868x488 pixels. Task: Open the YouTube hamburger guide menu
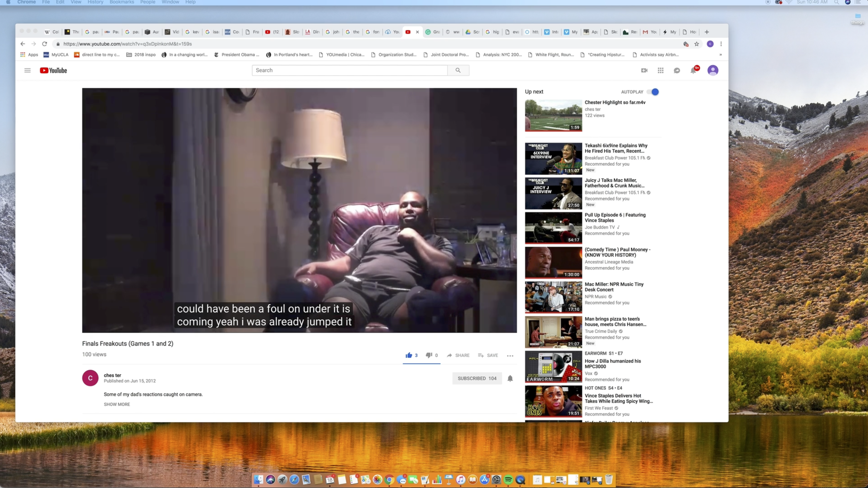(27, 70)
